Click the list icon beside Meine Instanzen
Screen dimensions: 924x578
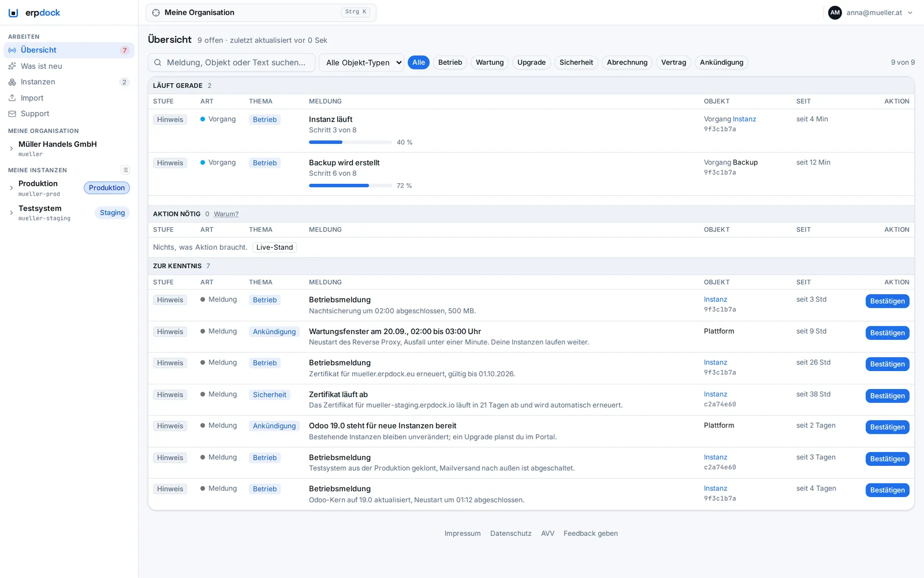click(x=125, y=170)
